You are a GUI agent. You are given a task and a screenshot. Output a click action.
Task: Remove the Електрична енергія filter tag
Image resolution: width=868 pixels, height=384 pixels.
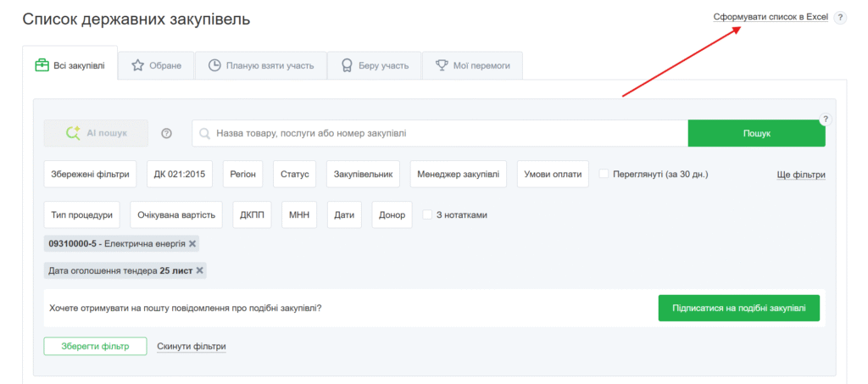[x=192, y=243]
